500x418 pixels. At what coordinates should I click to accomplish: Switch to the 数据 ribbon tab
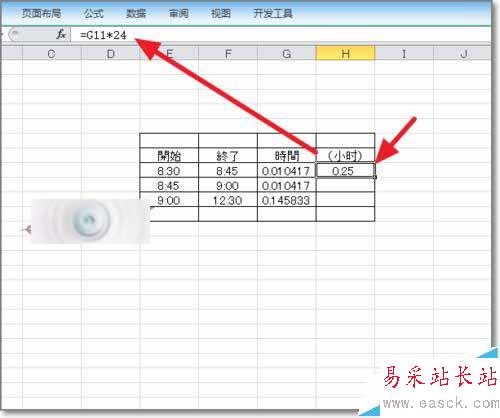pyautogui.click(x=136, y=13)
